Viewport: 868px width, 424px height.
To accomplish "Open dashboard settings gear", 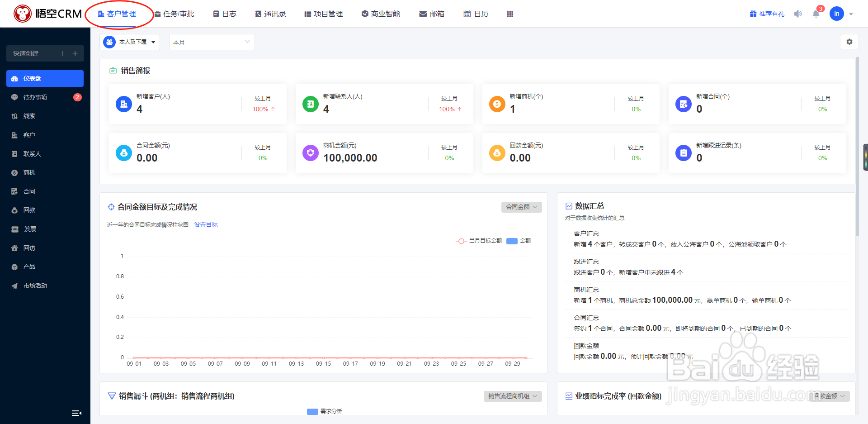I will point(849,42).
